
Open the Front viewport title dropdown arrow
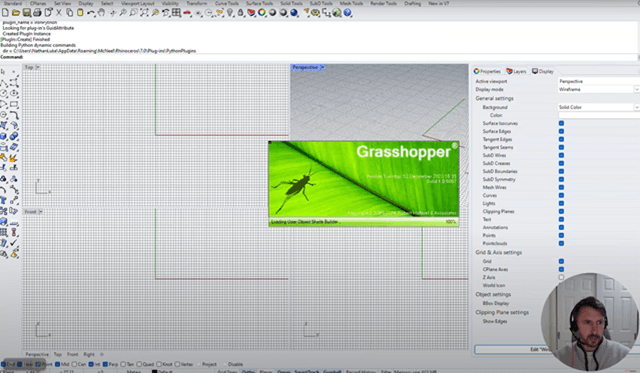click(x=40, y=211)
